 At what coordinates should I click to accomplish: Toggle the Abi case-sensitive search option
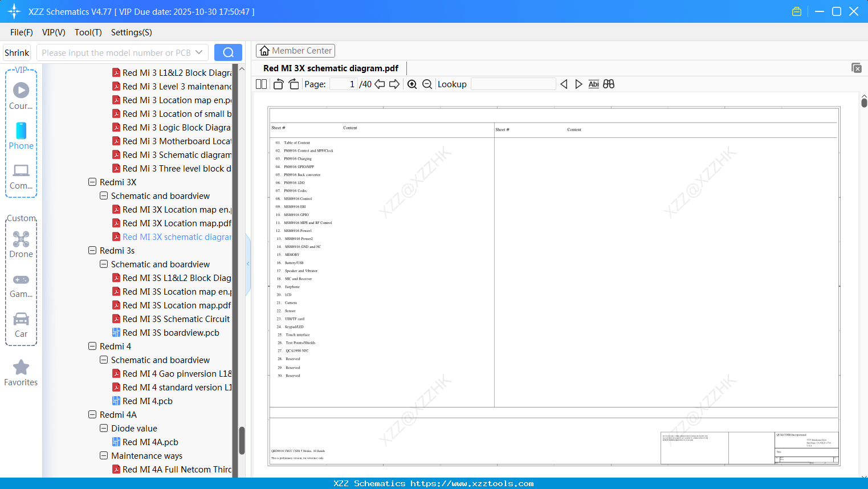[594, 84]
